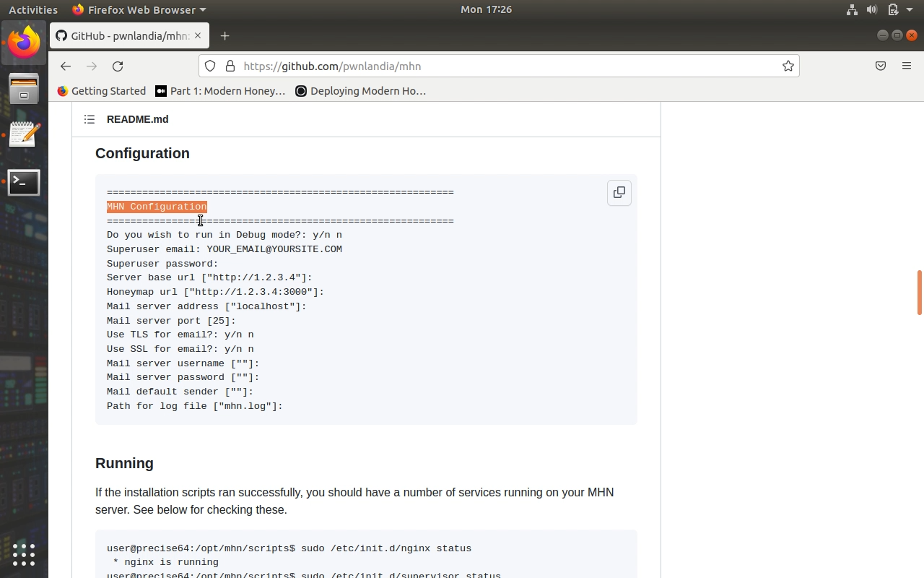
Task: Open tracking protection shield panel
Action: coord(210,66)
